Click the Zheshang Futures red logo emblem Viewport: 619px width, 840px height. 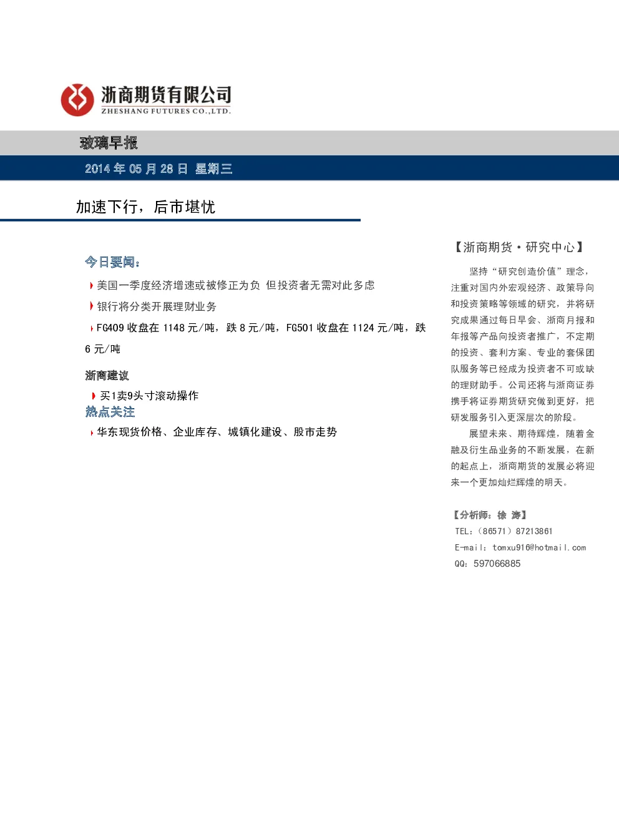(77, 100)
